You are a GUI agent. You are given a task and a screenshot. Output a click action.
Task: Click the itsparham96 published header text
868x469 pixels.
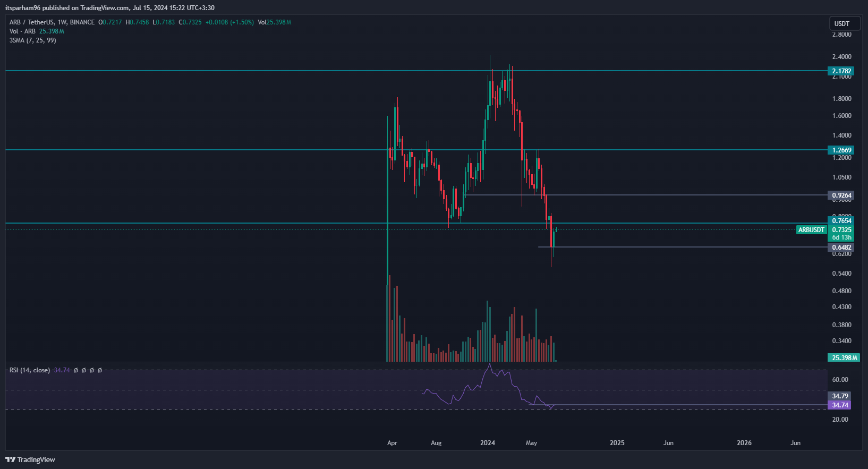pyautogui.click(x=110, y=8)
